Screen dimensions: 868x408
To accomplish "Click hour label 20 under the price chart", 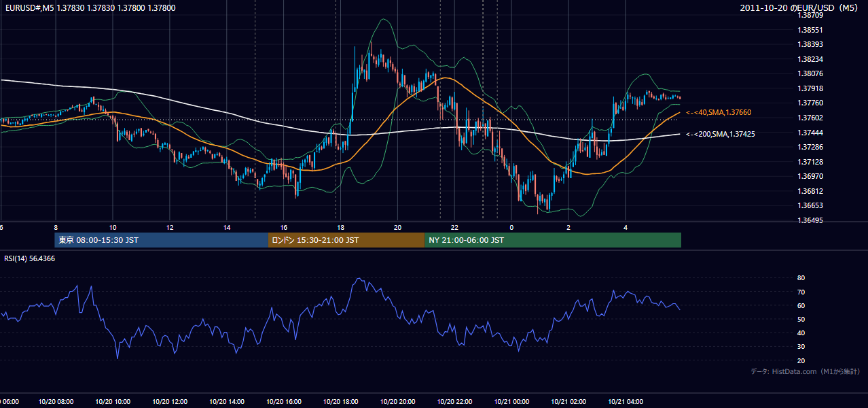I will pyautogui.click(x=398, y=227).
